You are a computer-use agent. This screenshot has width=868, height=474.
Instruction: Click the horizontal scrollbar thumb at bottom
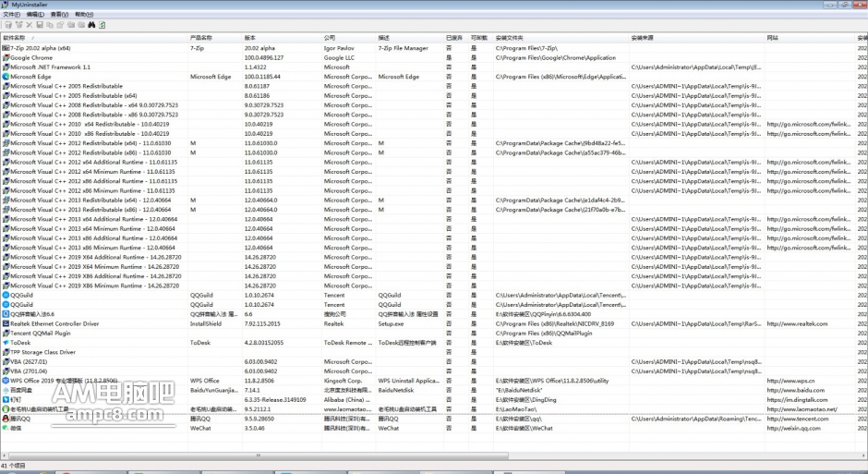click(x=258, y=456)
